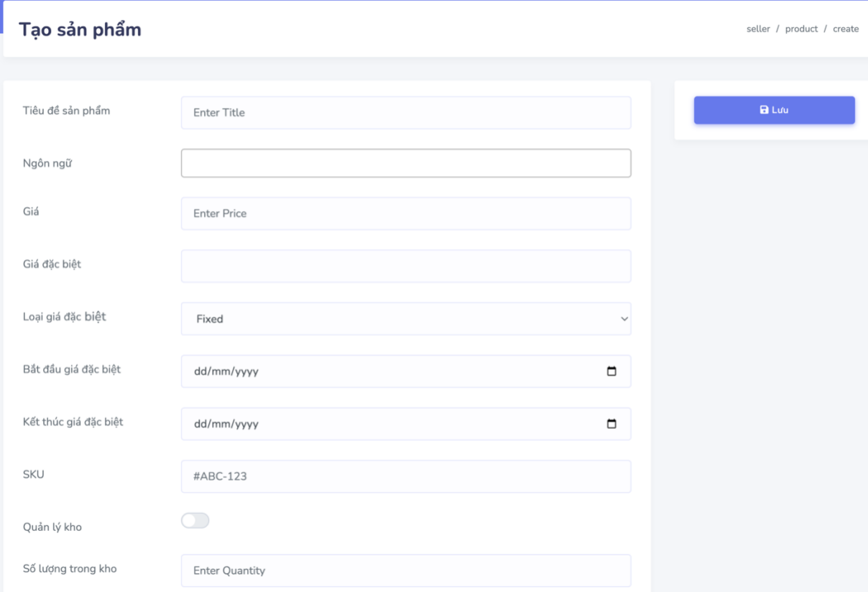The image size is (868, 592).
Task: Click the Tạo sản phẩm page heading
Action: [80, 29]
